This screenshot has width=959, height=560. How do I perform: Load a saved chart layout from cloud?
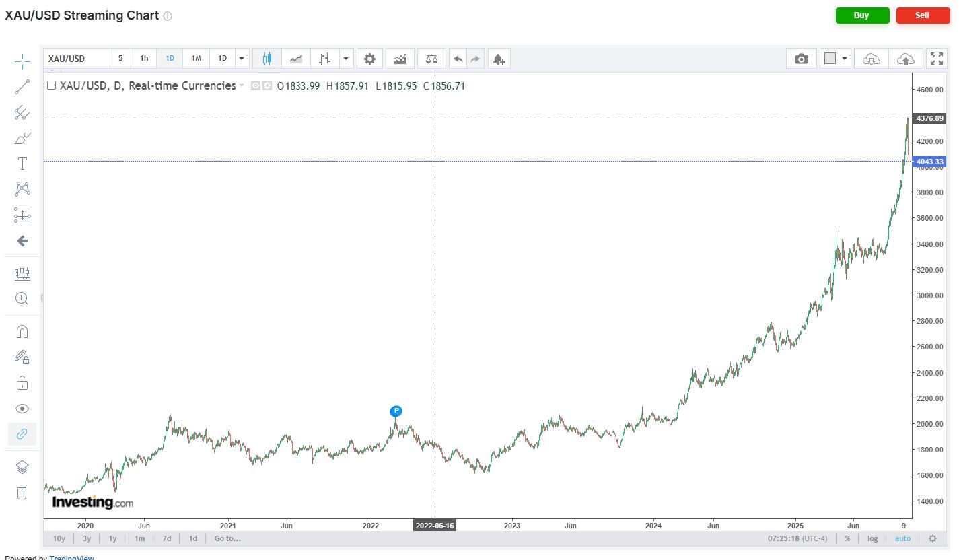pos(872,59)
